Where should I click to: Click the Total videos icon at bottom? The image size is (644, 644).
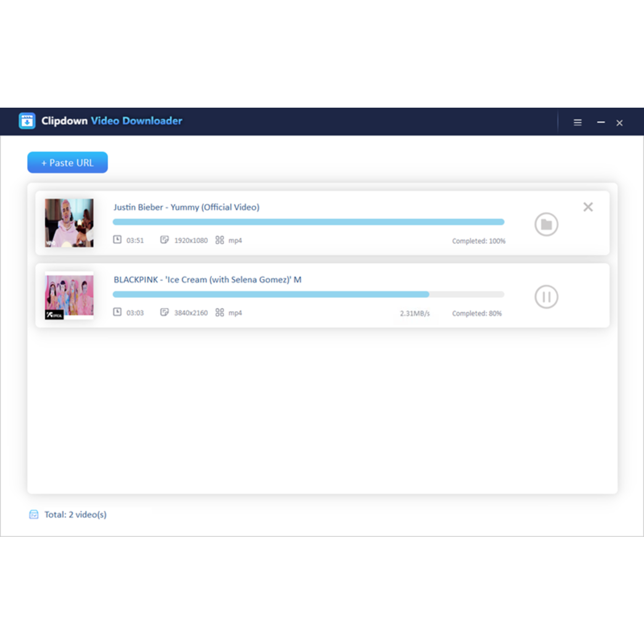(34, 514)
